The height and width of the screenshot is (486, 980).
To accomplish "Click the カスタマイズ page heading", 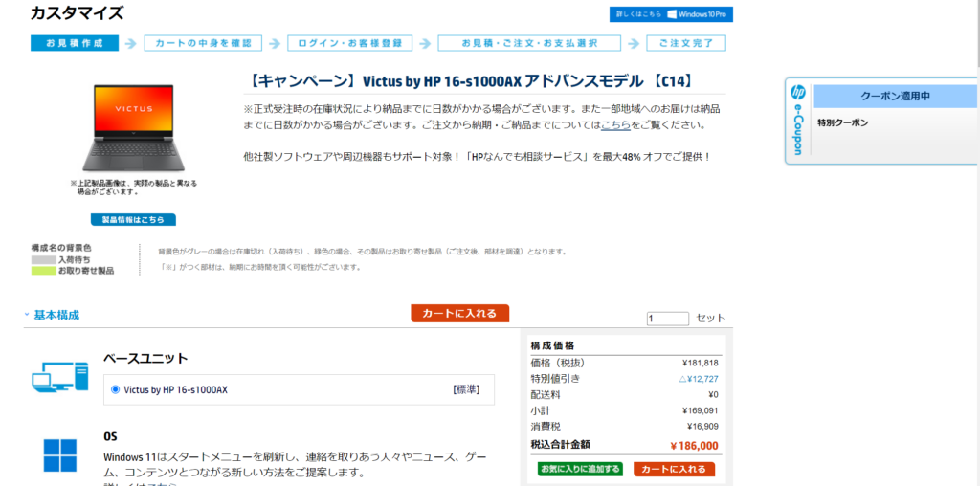I will [77, 12].
